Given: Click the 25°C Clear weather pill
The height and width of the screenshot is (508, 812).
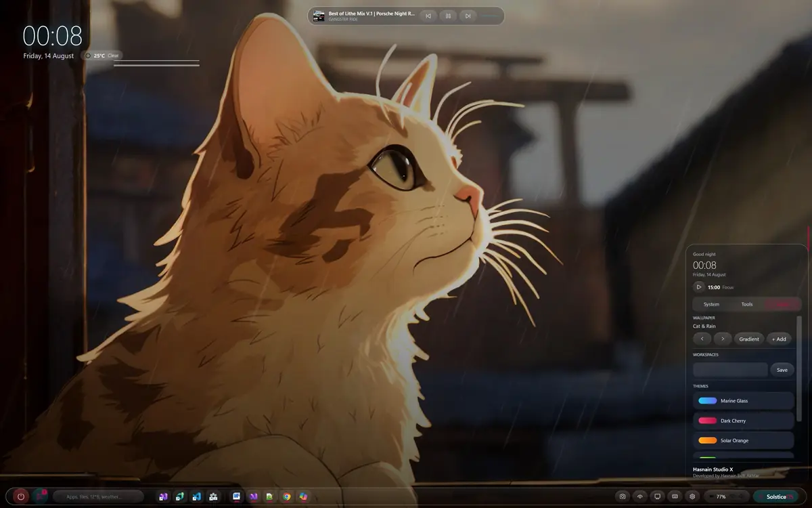Looking at the screenshot, I should point(103,56).
